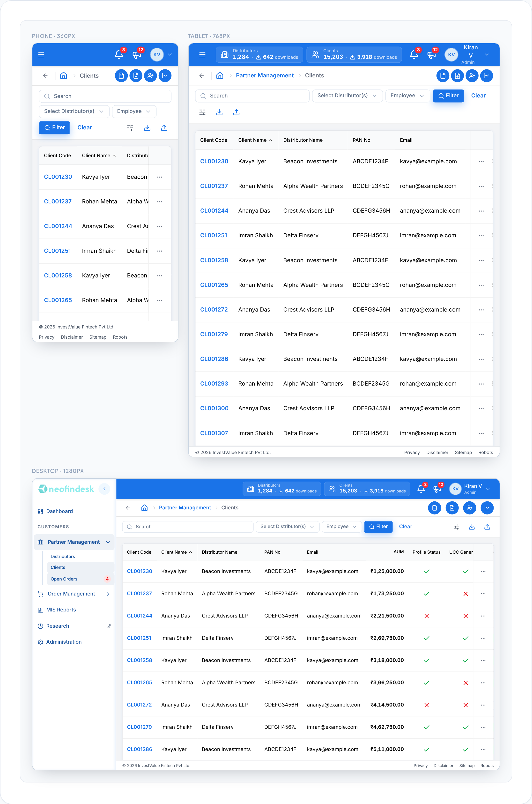Click the column settings icon in the desktop toolbar
This screenshot has width=532, height=804.
pos(456,527)
